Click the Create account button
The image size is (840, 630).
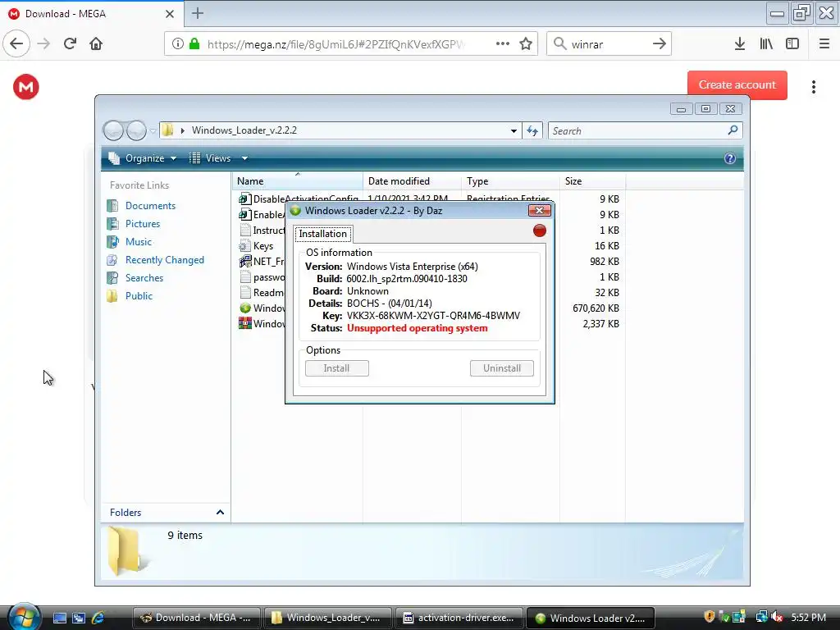737,84
